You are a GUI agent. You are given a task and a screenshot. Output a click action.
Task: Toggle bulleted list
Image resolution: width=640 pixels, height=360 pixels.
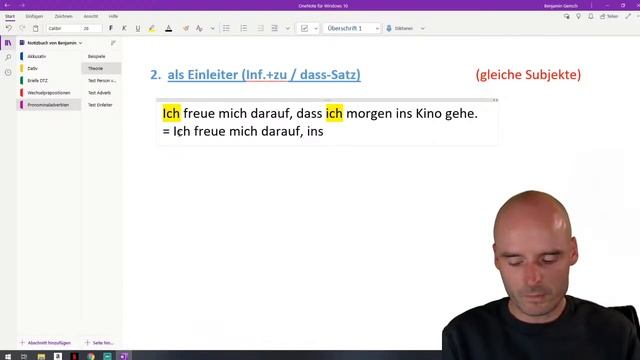(226, 28)
